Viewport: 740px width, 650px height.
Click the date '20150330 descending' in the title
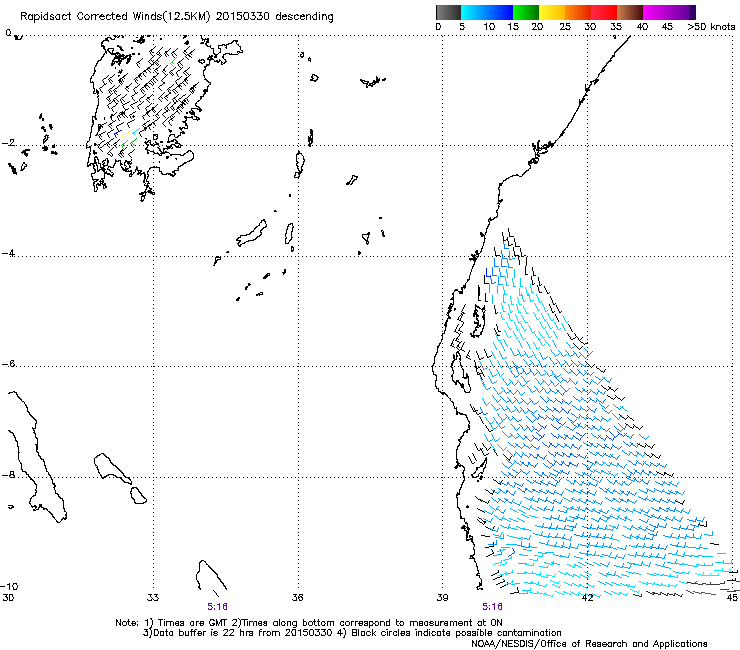275,17
